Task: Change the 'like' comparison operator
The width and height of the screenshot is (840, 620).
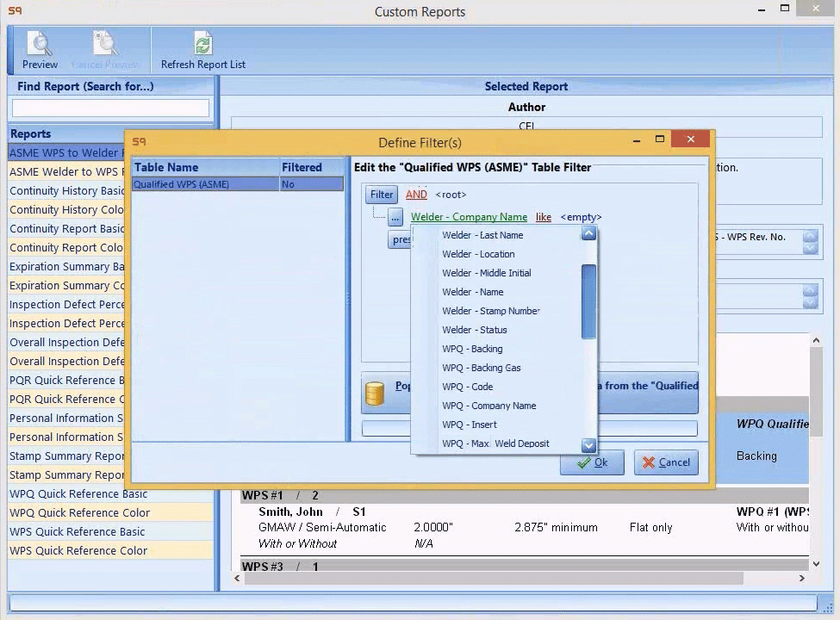Action: 544,217
